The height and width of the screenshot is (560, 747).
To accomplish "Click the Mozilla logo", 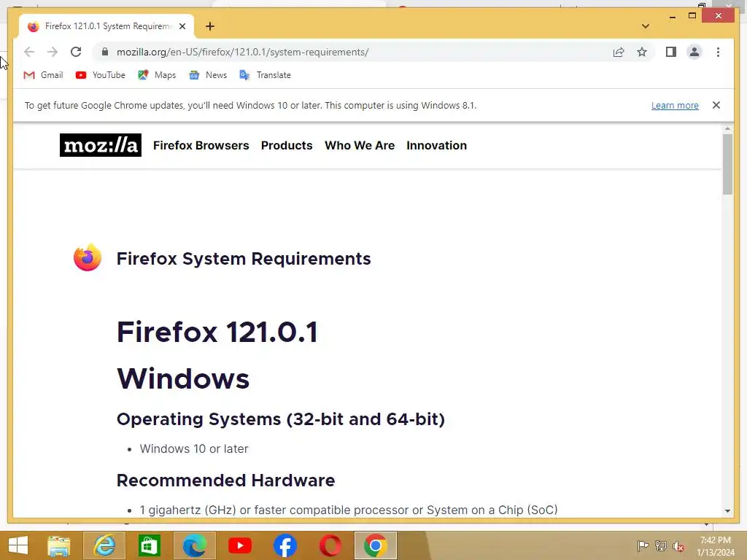I will pyautogui.click(x=101, y=145).
